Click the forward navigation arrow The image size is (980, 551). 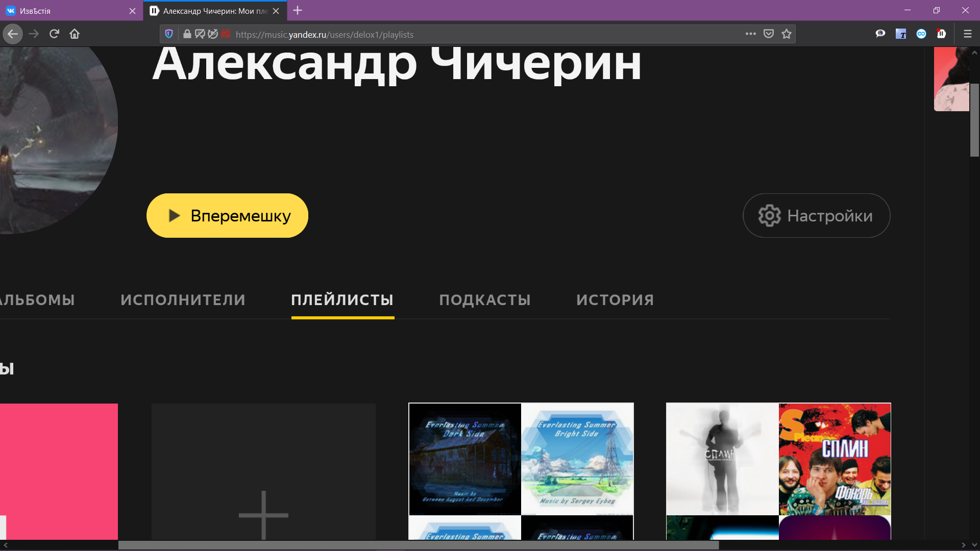click(34, 34)
